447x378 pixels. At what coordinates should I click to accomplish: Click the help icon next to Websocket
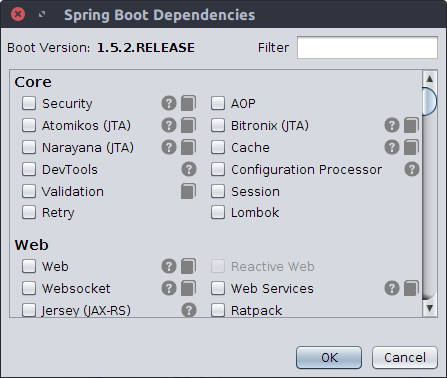[x=169, y=288]
